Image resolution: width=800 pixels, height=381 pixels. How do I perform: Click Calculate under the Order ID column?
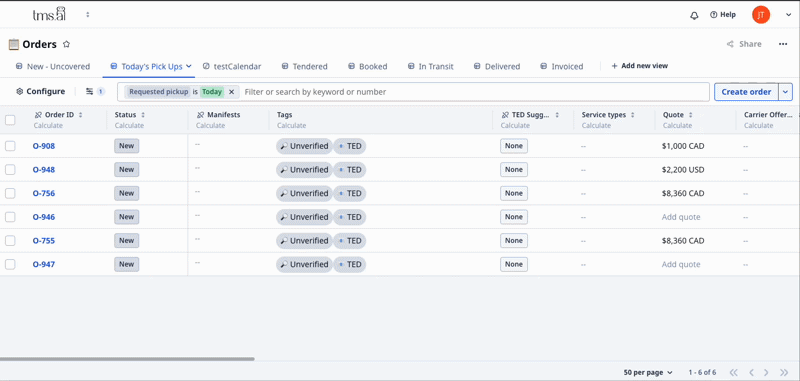pyautogui.click(x=48, y=125)
